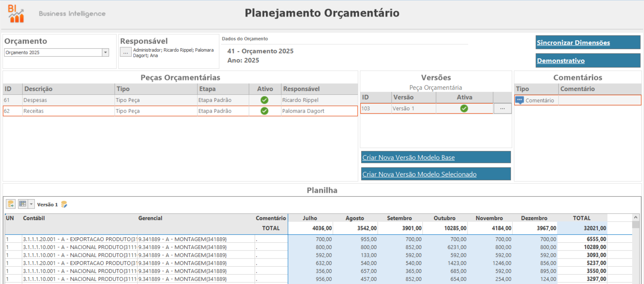Click the BI chart logo icon
The height and width of the screenshot is (284, 644).
pyautogui.click(x=16, y=14)
